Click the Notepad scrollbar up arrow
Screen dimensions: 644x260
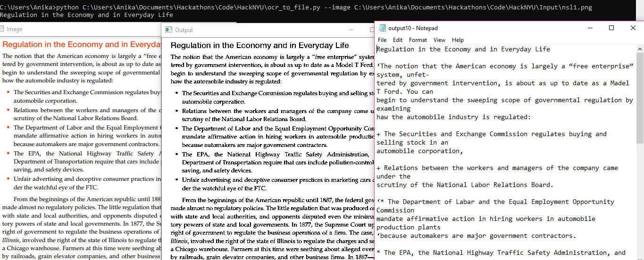(x=640, y=49)
